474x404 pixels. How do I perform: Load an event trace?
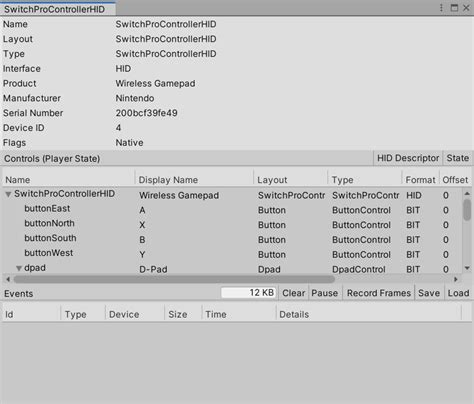[458, 293]
